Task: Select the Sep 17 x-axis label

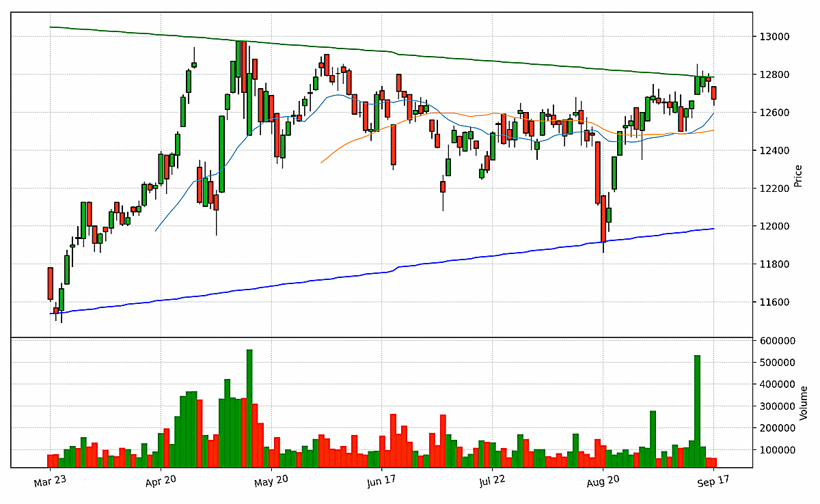Action: click(713, 481)
